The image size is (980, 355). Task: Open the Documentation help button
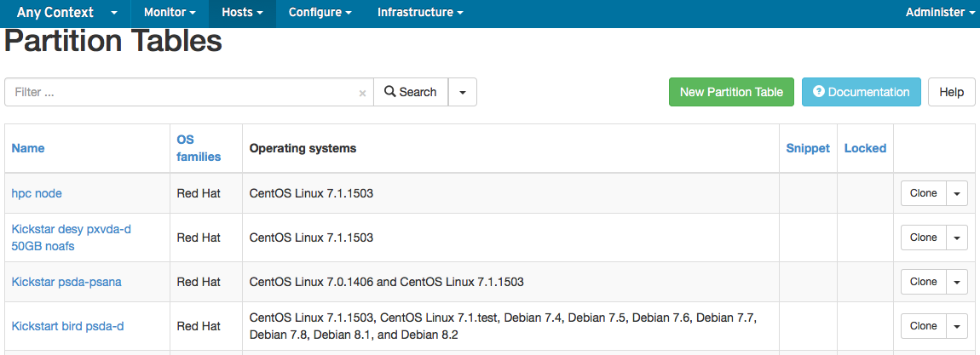(862, 92)
